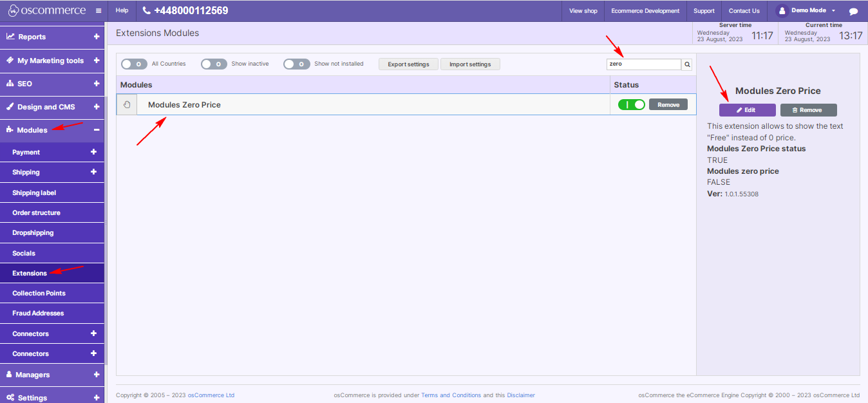Go to Order structure

coord(52,212)
